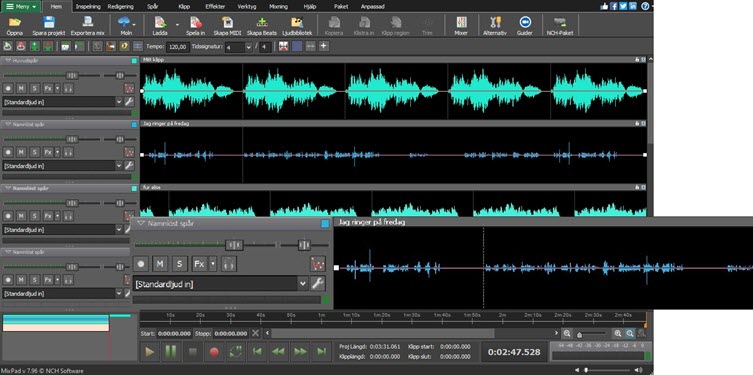Open the Tidssignatur numerator dropdown
Image resolution: width=753 pixels, height=375 pixels.
click(x=248, y=47)
